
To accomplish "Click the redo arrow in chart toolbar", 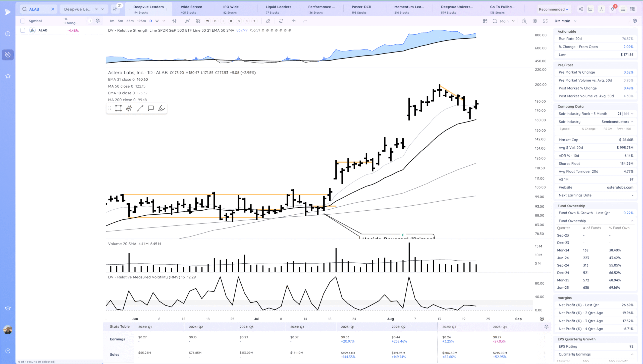I will tap(305, 21).
